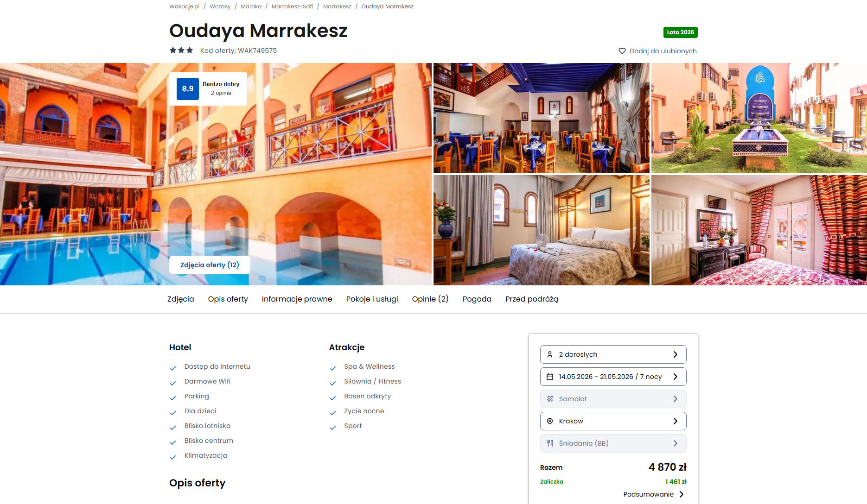
Task: Click the airplane icon beside Samolot
Action: pyautogui.click(x=550, y=399)
